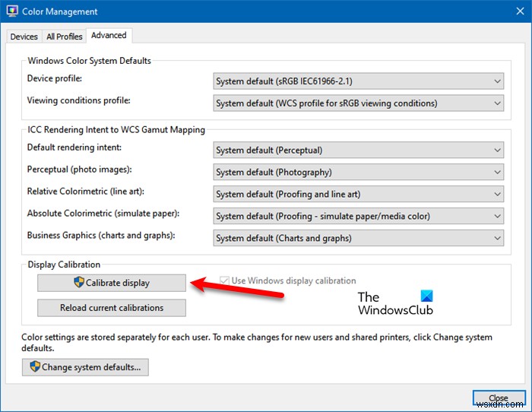The width and height of the screenshot is (532, 412).
Task: Click the 'Device profile:' label
Action: (55, 78)
